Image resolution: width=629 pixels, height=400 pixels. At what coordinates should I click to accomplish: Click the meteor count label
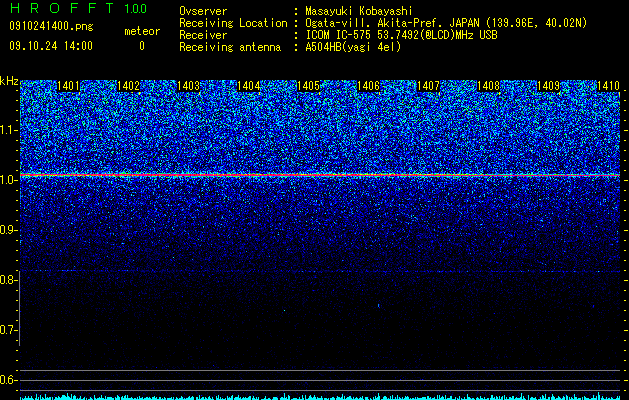[142, 31]
